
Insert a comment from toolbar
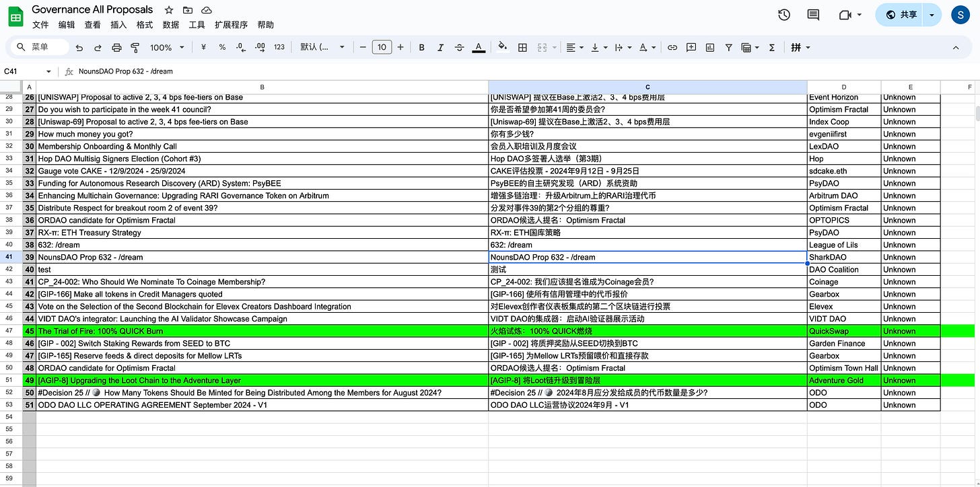coord(691,47)
